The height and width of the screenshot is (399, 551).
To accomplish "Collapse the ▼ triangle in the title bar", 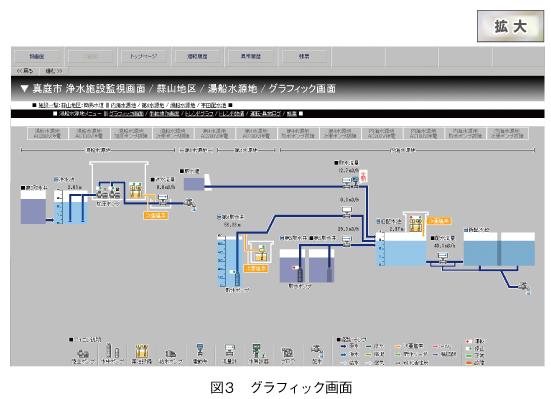I will (24, 88).
